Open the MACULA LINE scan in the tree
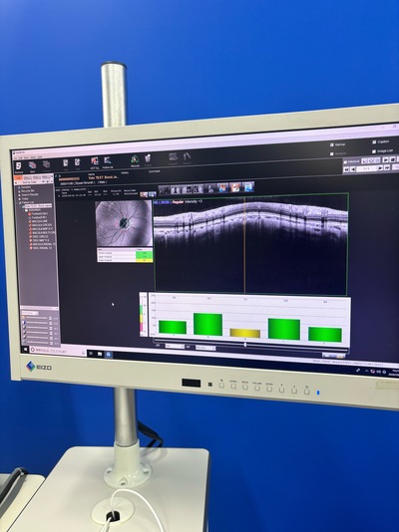Image resolution: width=399 pixels, height=532 pixels. click(x=39, y=221)
